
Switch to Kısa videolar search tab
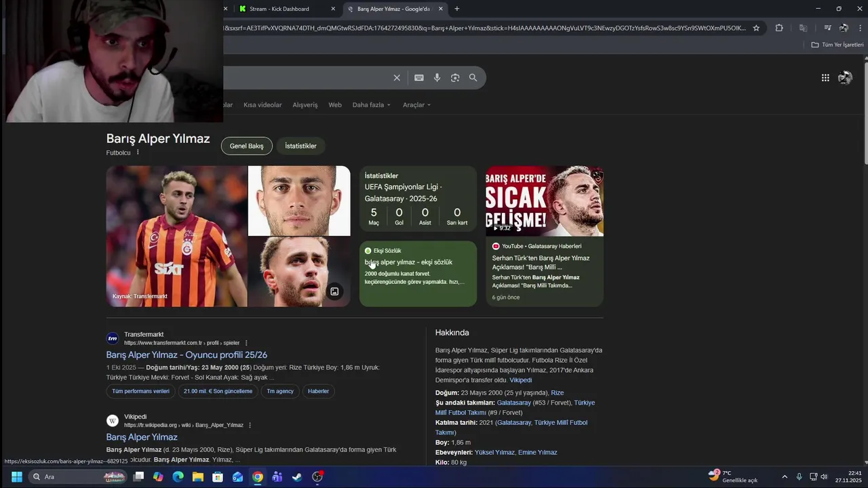(x=262, y=105)
